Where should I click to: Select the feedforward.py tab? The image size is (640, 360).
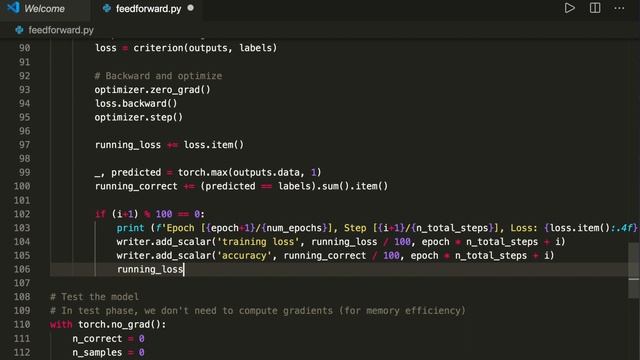tap(148, 9)
